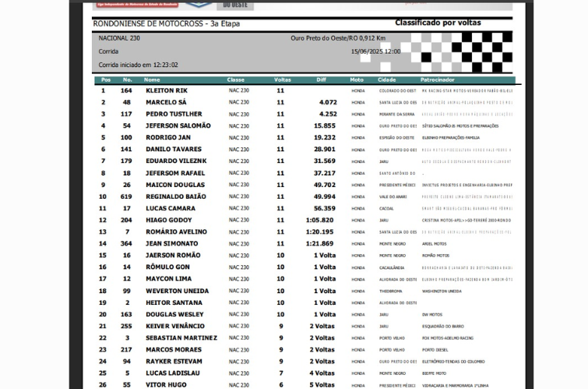The image size is (588, 389).
Task: Click the 'Cidade' column header
Action: 387,80
